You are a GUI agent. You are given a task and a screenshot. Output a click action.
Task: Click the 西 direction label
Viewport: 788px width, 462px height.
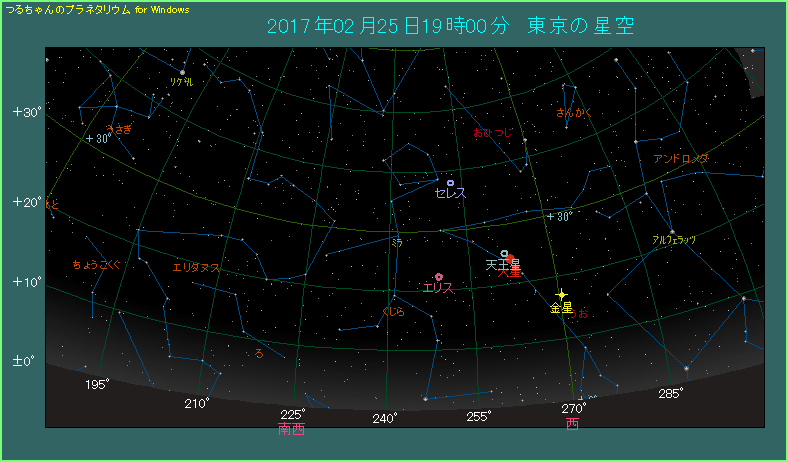pos(572,423)
